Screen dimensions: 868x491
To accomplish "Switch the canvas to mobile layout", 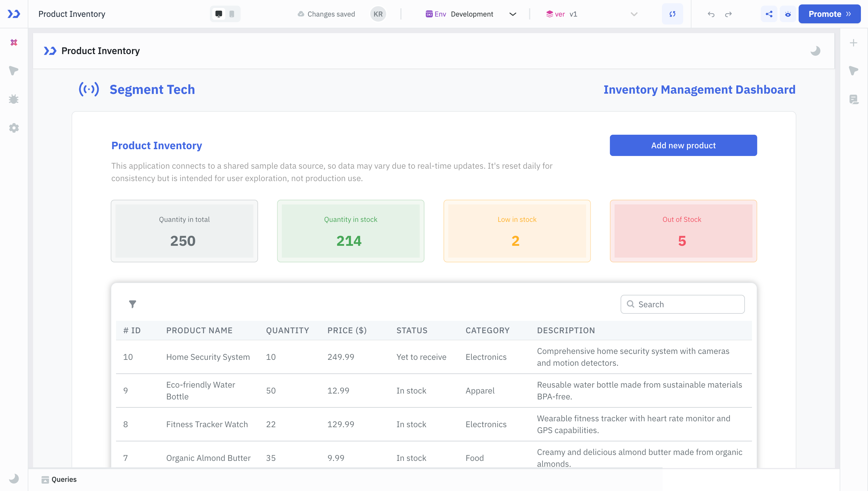I will tap(232, 14).
